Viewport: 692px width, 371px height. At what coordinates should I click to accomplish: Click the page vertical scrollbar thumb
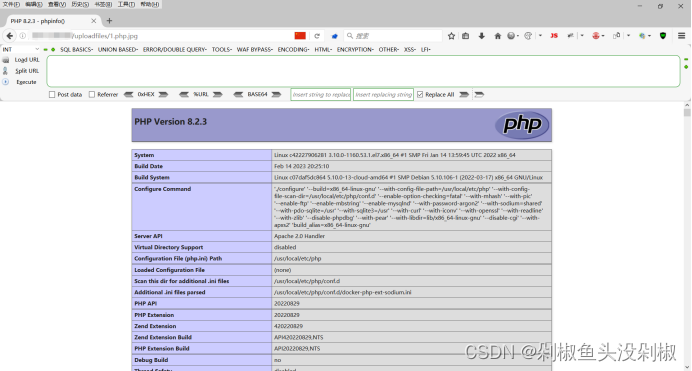pyautogui.click(x=687, y=112)
